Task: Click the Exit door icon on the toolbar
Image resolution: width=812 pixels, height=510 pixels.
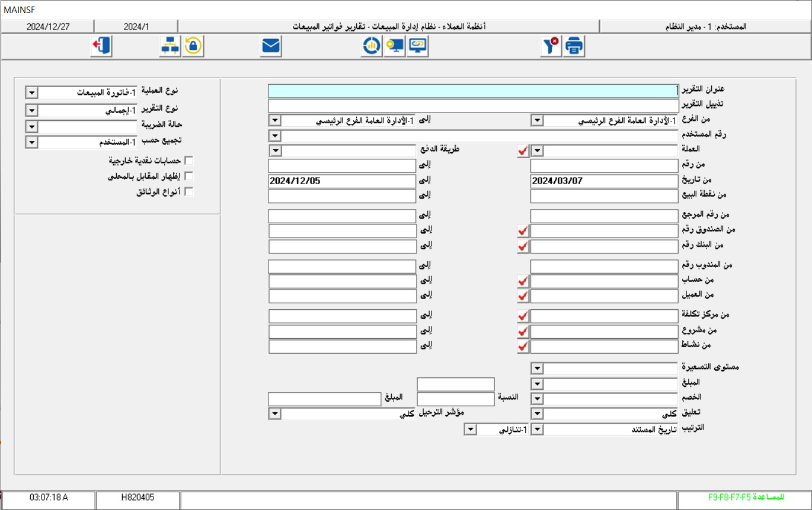Action: 101,47
